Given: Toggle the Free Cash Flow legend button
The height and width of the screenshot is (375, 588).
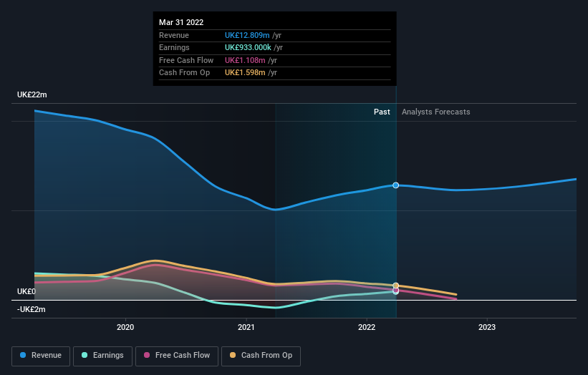Looking at the screenshot, I should pos(177,356).
